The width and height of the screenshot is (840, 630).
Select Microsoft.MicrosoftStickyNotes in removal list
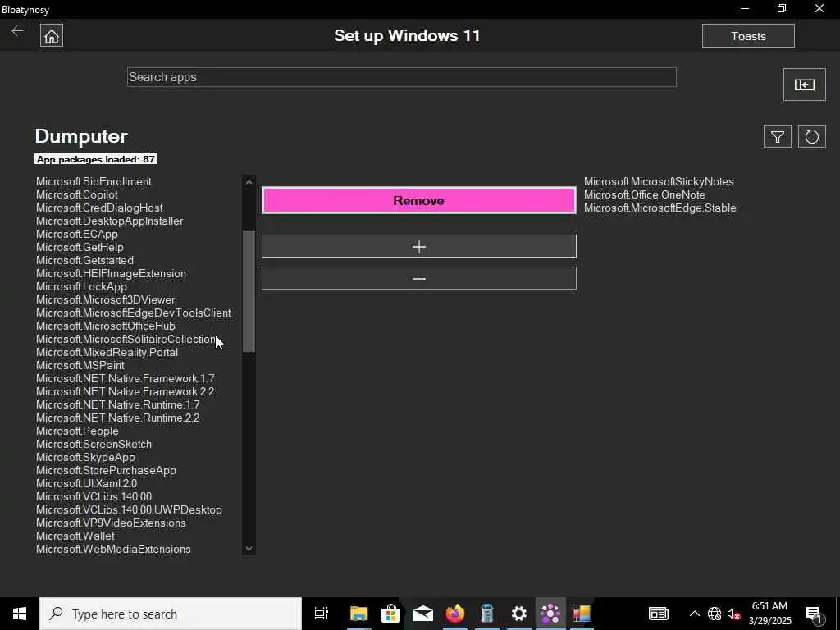click(659, 181)
